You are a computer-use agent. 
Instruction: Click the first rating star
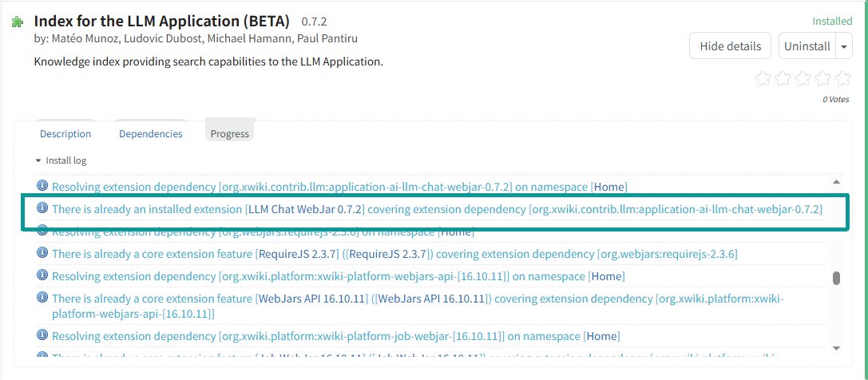763,78
